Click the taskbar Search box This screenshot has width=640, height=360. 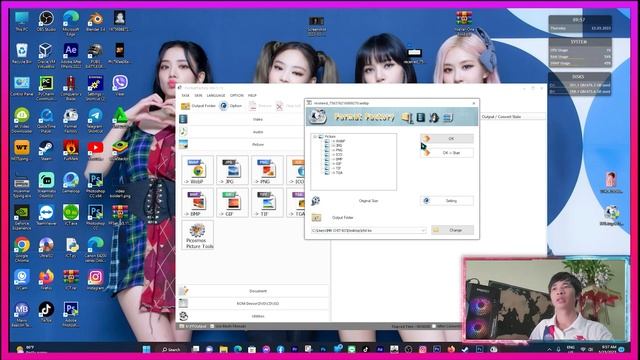click(x=171, y=350)
